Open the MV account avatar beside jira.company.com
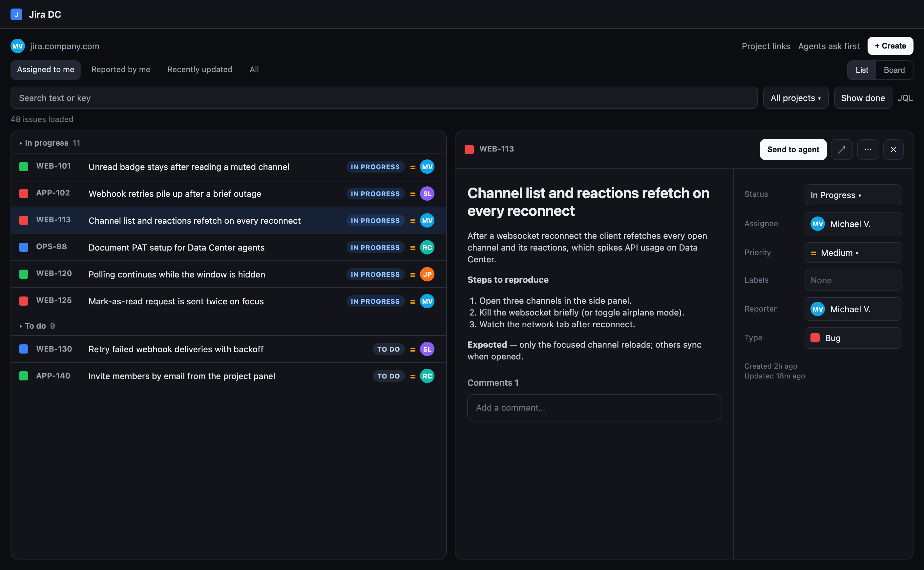The height and width of the screenshot is (570, 924). [x=18, y=46]
